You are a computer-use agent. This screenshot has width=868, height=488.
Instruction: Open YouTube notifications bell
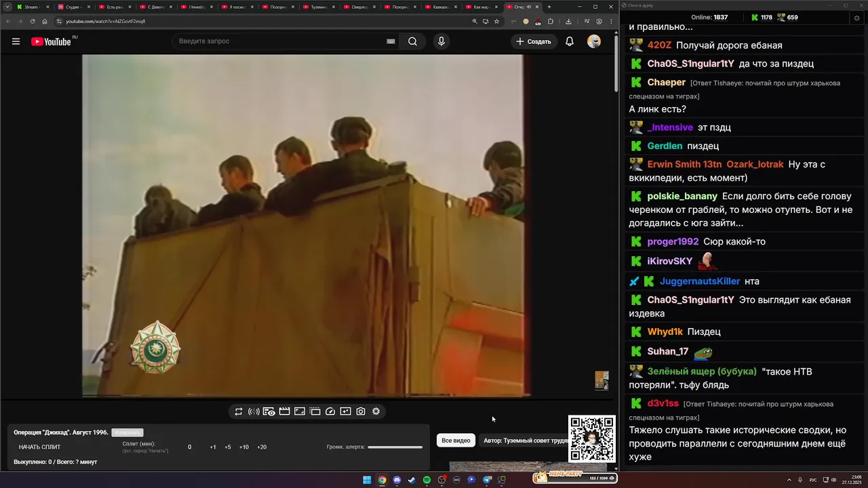570,41
